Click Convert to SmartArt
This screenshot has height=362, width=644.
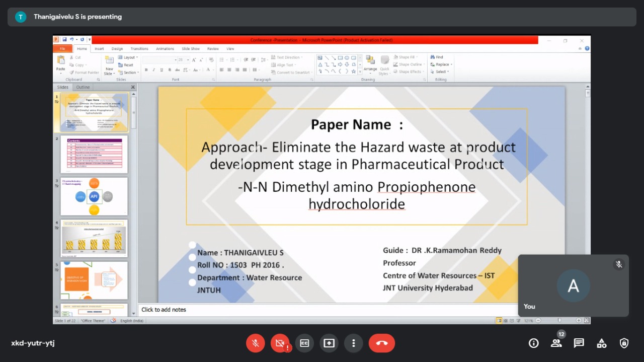(292, 73)
